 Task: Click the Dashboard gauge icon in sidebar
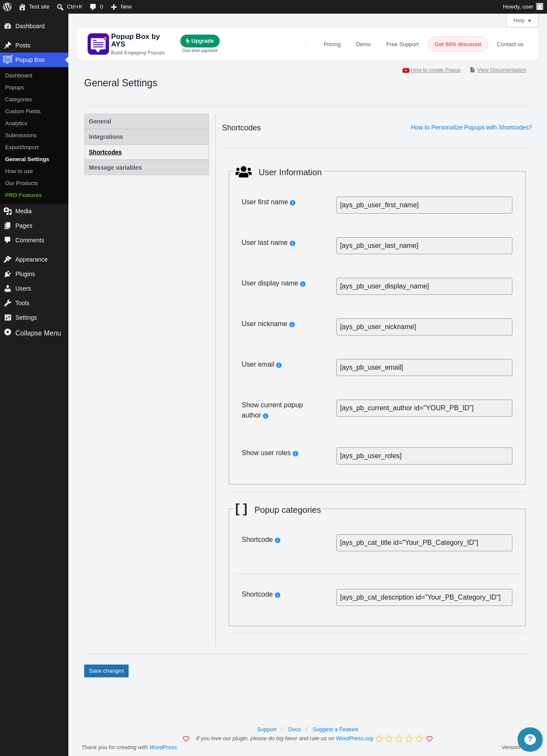coord(8,26)
